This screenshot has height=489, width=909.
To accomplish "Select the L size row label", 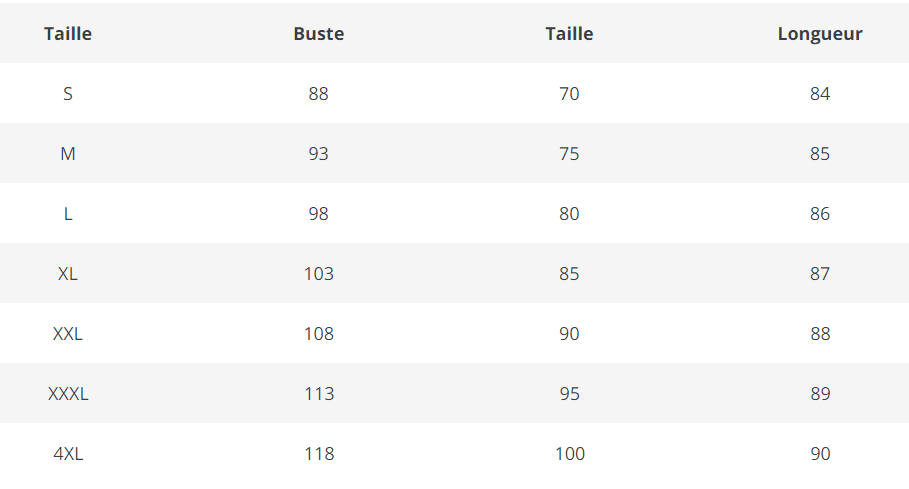I will (x=68, y=214).
